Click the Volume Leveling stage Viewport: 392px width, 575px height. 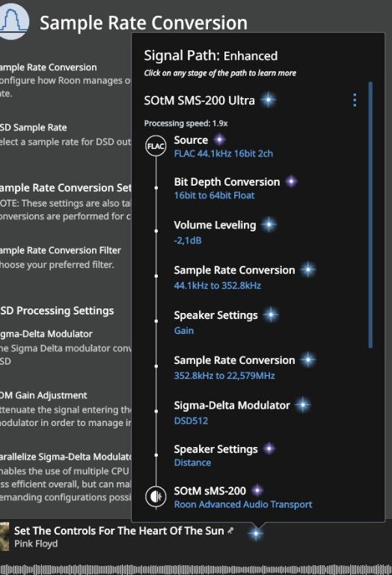(215, 225)
